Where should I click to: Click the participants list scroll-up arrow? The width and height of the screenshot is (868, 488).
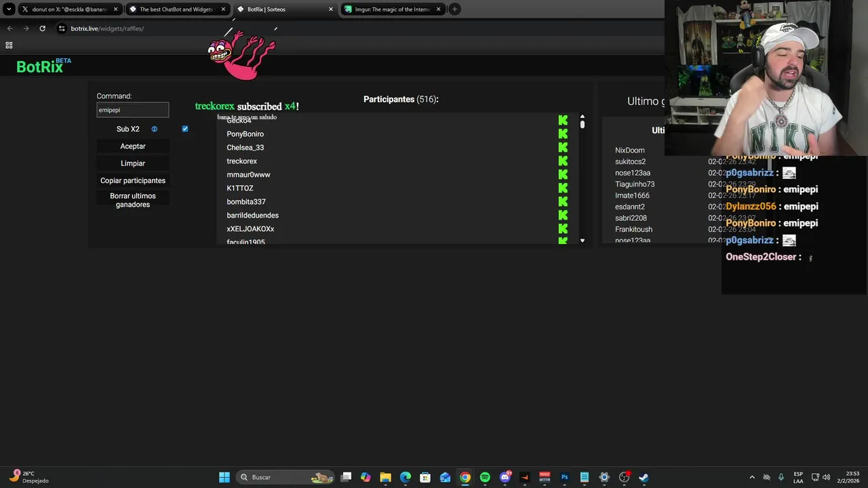(582, 117)
